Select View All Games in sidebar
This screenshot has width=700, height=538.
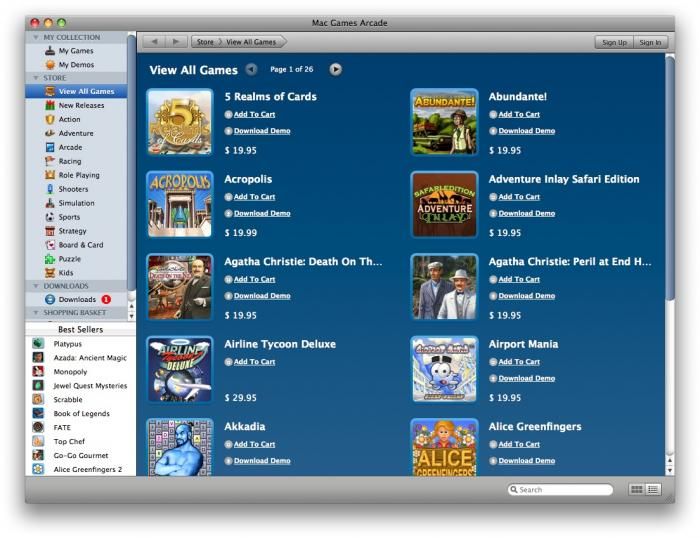coord(76,91)
